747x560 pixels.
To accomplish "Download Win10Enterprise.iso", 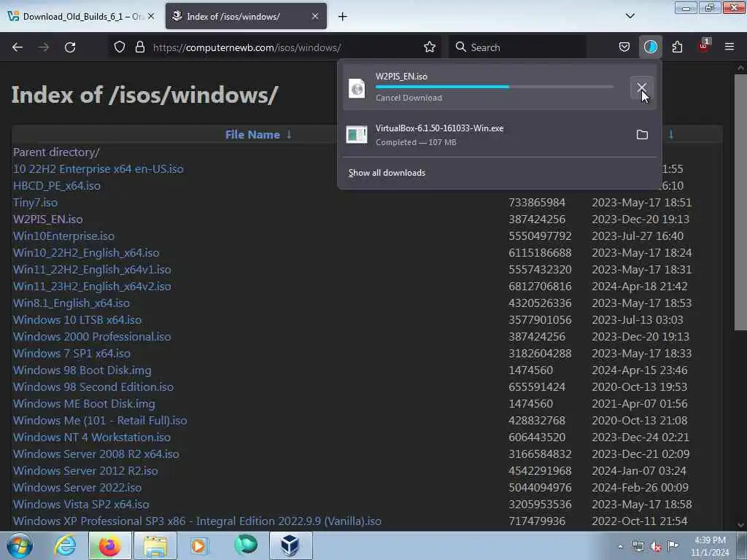I will [x=64, y=236].
